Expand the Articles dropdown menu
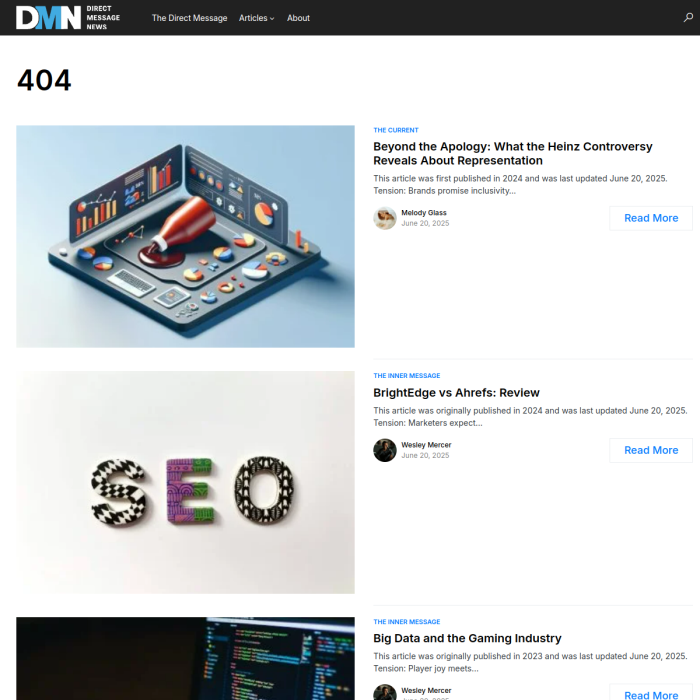 pos(256,18)
